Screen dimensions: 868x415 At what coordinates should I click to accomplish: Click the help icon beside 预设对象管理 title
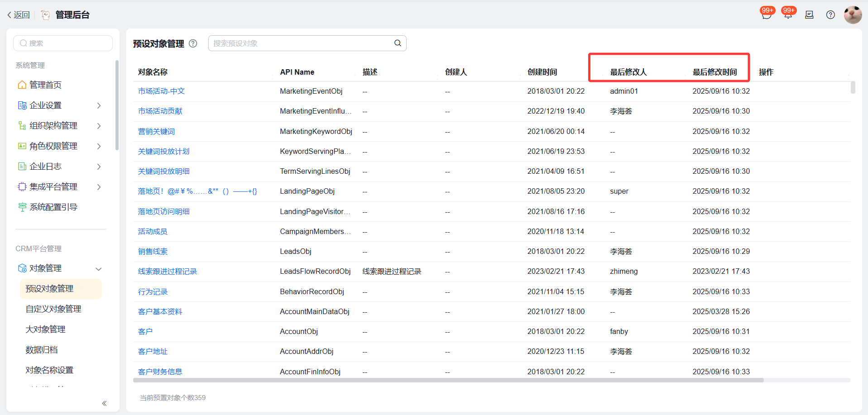tap(193, 43)
